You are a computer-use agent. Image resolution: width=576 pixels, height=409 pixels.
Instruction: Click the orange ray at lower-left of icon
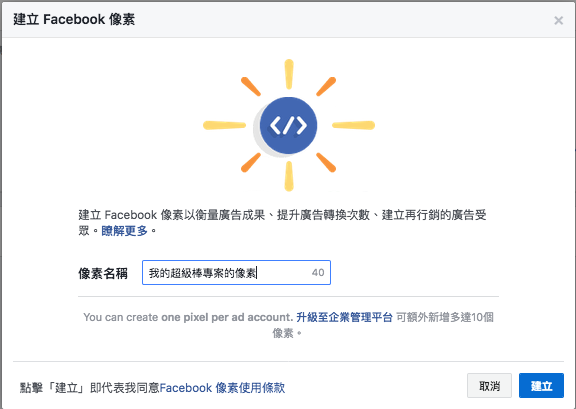point(251,162)
